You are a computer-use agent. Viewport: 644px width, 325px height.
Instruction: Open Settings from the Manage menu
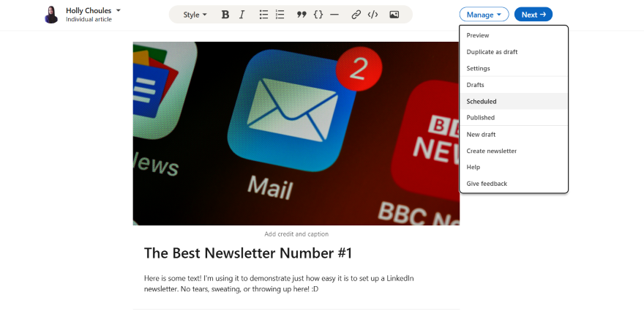pyautogui.click(x=514, y=68)
